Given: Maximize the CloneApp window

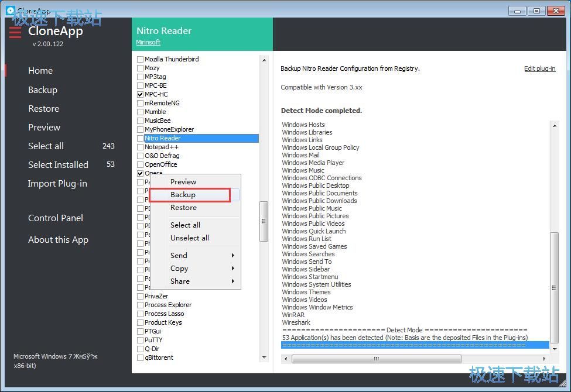Looking at the screenshot, I should 536,11.
